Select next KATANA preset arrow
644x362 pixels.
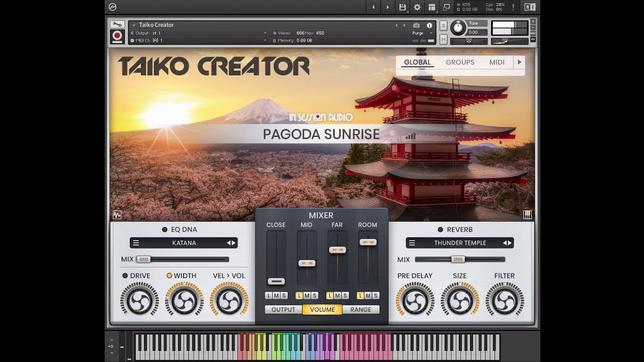click(233, 243)
